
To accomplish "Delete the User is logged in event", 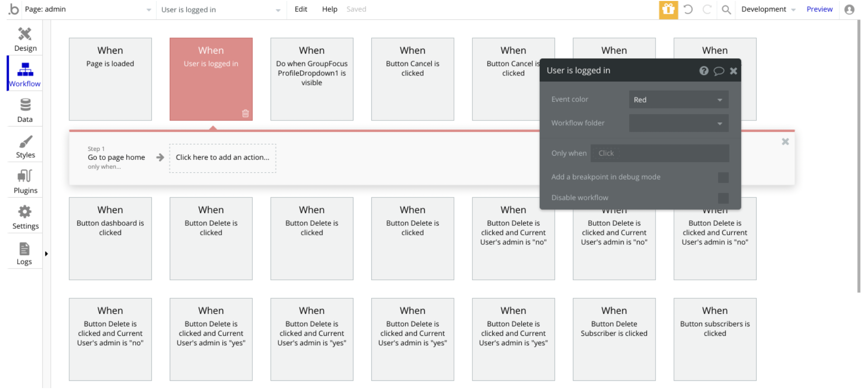I will click(x=245, y=113).
